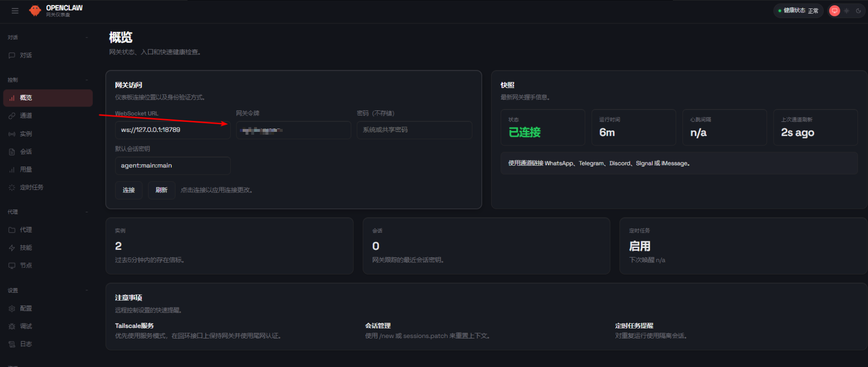
Task: Open 技能 lightning bolt icon in sidebar
Action: click(x=12, y=248)
